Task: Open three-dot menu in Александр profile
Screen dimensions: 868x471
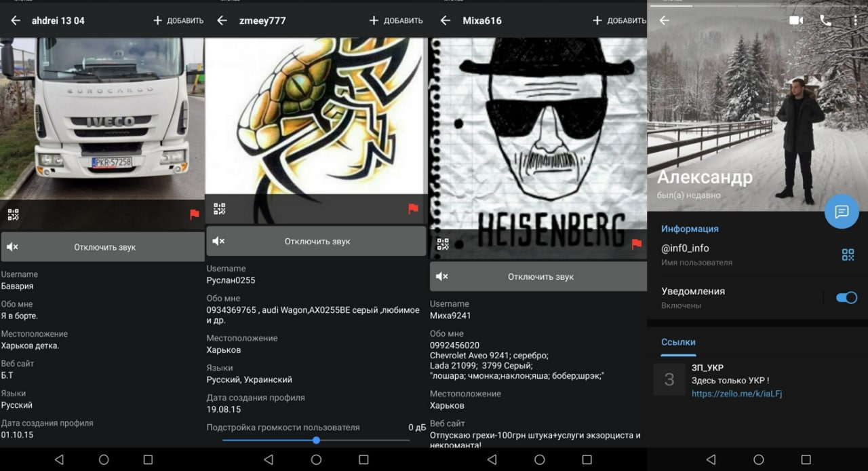Action: (855, 20)
